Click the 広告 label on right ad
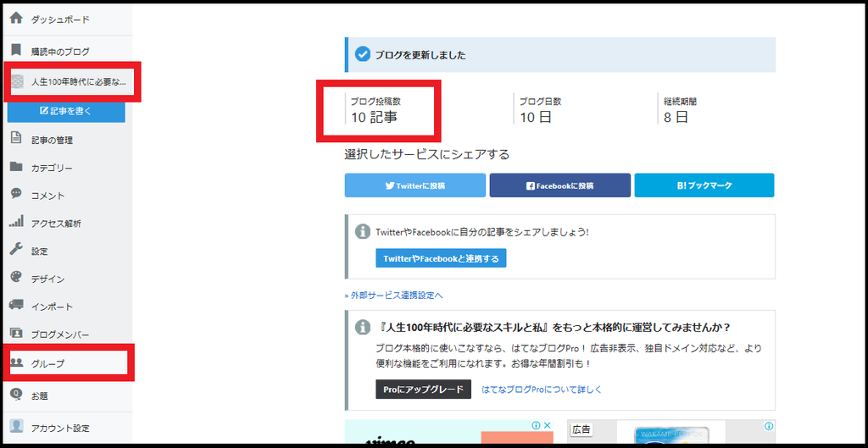This screenshot has height=448, width=868. pyautogui.click(x=581, y=429)
